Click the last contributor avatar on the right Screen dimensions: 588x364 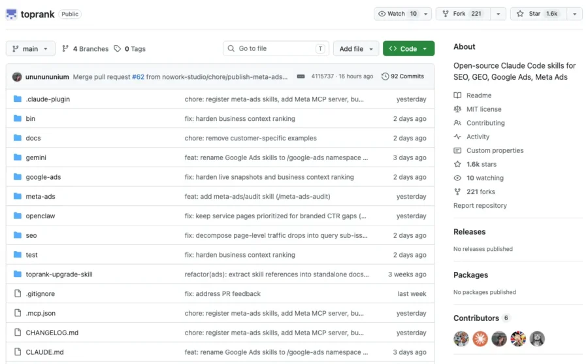click(537, 339)
